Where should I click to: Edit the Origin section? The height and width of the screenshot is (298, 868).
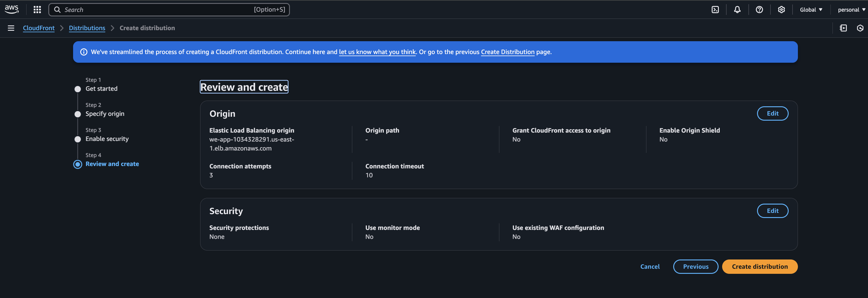(772, 113)
